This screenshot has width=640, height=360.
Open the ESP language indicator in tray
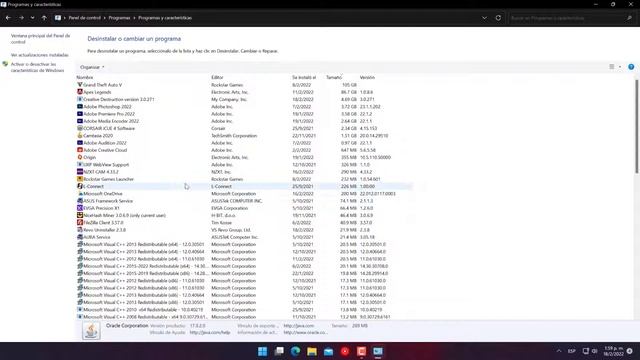pyautogui.click(x=571, y=351)
